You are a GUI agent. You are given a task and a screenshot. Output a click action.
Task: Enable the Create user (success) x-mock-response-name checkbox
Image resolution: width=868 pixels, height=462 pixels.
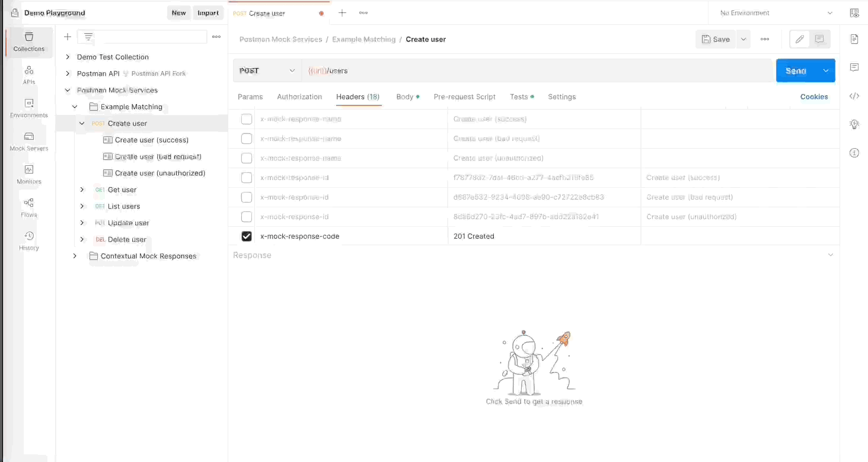click(x=247, y=119)
